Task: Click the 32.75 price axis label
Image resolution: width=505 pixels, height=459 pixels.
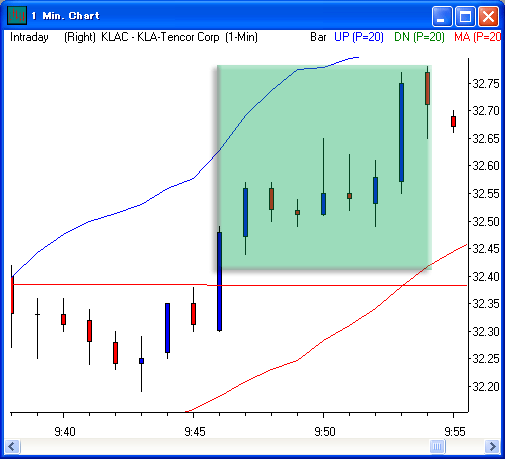Action: click(x=486, y=84)
